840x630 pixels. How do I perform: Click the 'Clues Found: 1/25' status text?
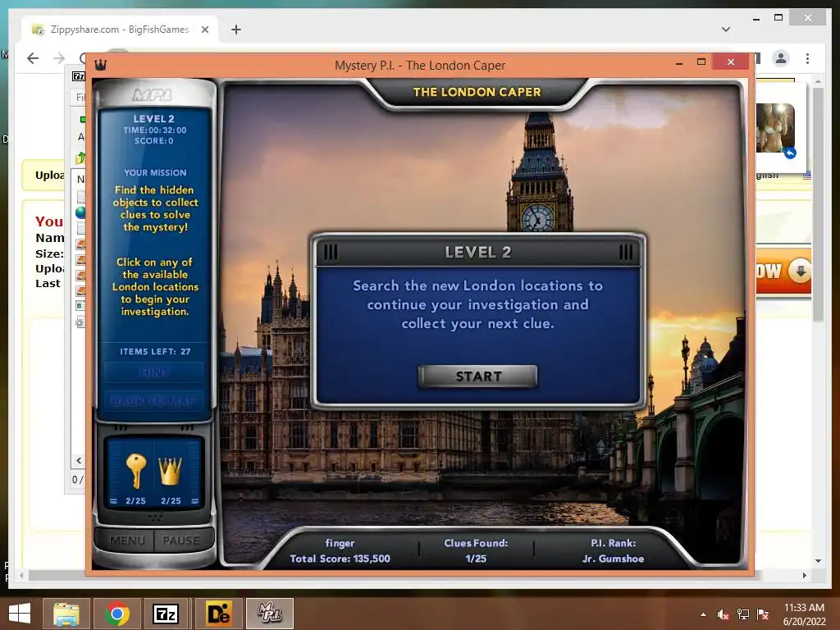coord(476,550)
